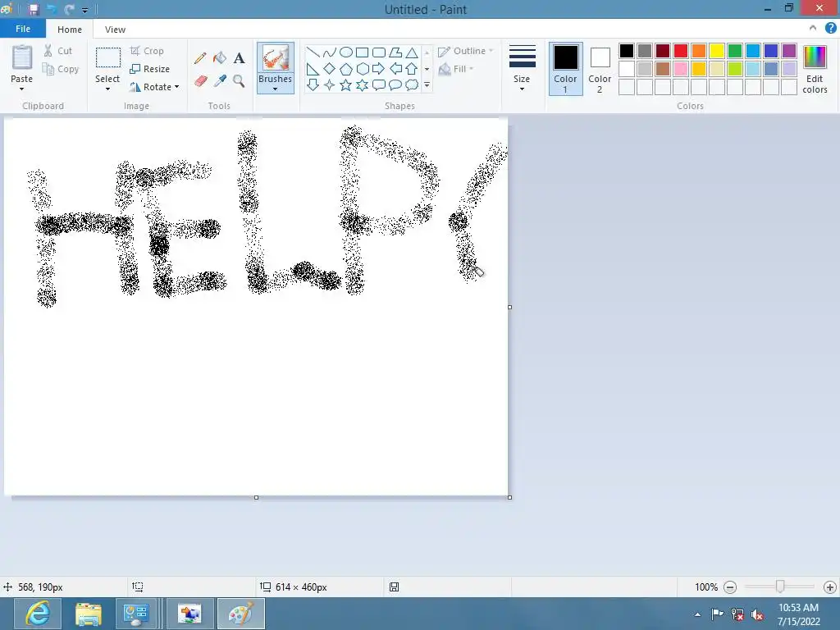Choose the Oval shape

tap(346, 52)
